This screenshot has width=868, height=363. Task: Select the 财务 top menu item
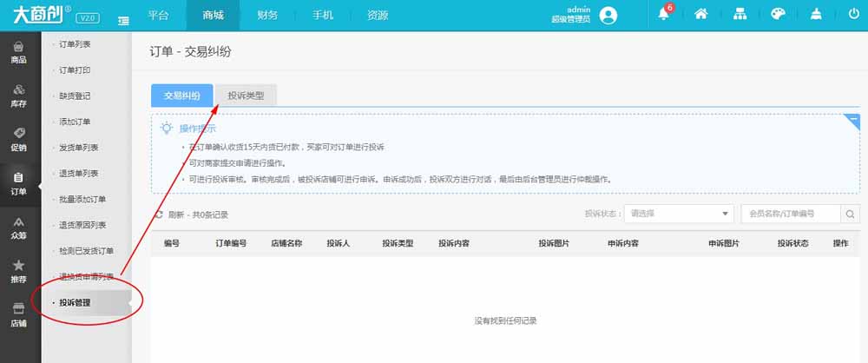(x=268, y=16)
